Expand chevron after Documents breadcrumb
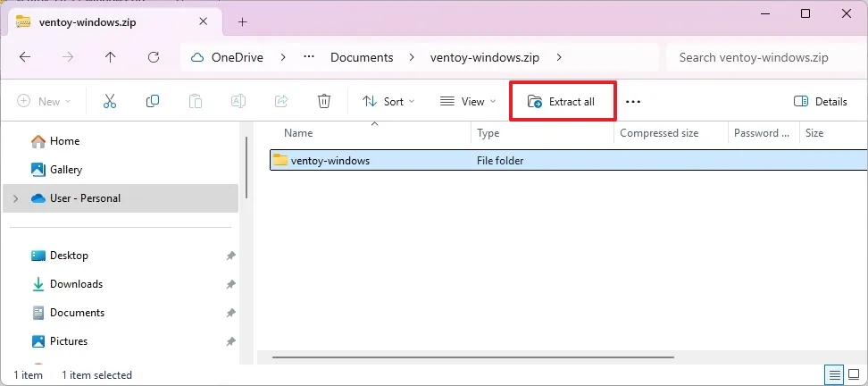Viewport: 868px width, 386px height. pyautogui.click(x=412, y=57)
